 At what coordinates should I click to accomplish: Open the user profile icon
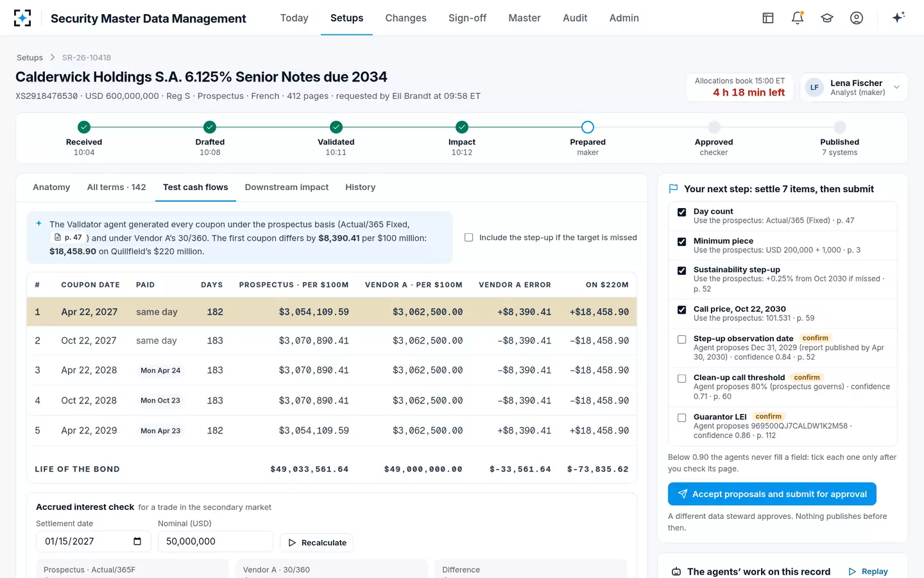pyautogui.click(x=857, y=18)
